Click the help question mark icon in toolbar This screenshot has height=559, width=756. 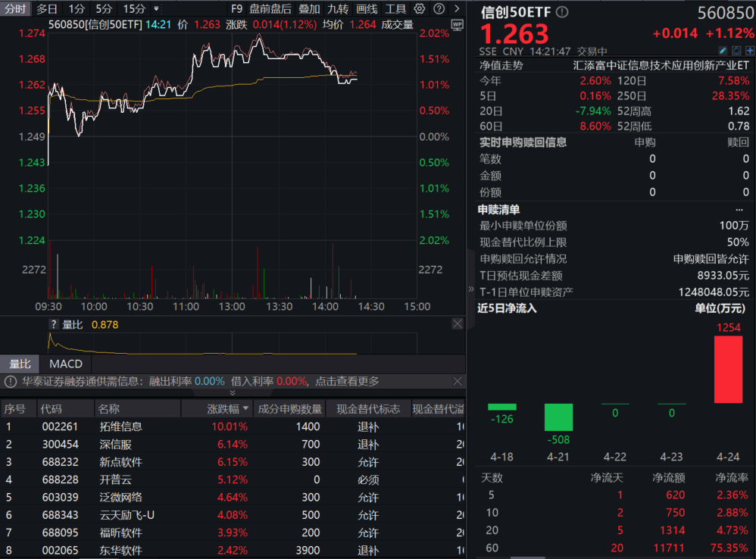438,9
